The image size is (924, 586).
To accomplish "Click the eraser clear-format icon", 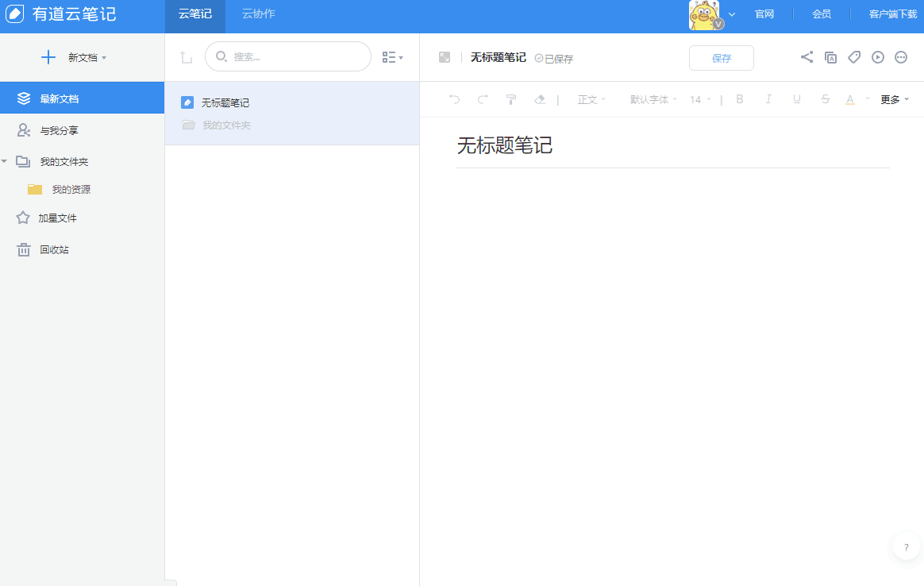I will [x=540, y=99].
